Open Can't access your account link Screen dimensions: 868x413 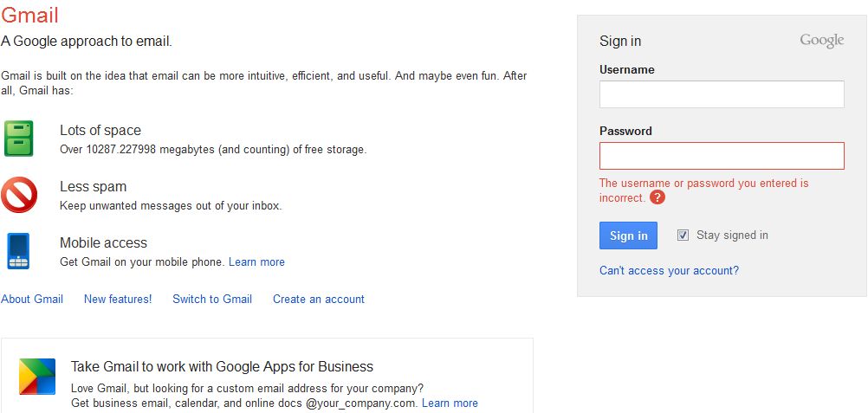(x=669, y=271)
